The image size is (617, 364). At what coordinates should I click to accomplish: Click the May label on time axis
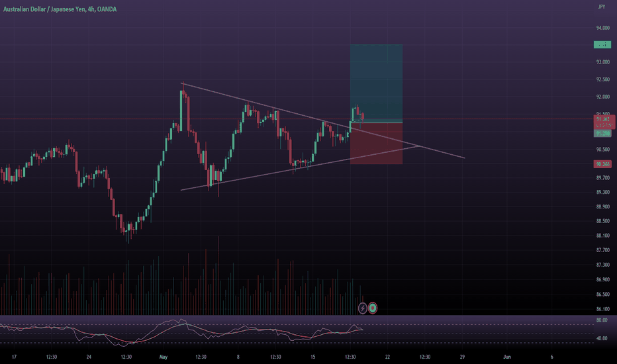tap(164, 357)
